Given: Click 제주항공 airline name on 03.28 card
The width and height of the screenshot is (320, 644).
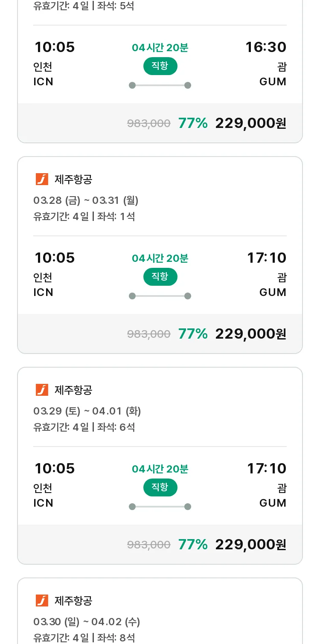Looking at the screenshot, I should pyautogui.click(x=73, y=179).
